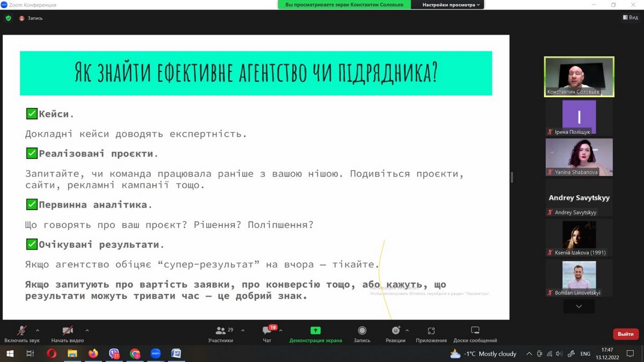Select Yanina Shabanova video thumbnail

[x=579, y=157]
